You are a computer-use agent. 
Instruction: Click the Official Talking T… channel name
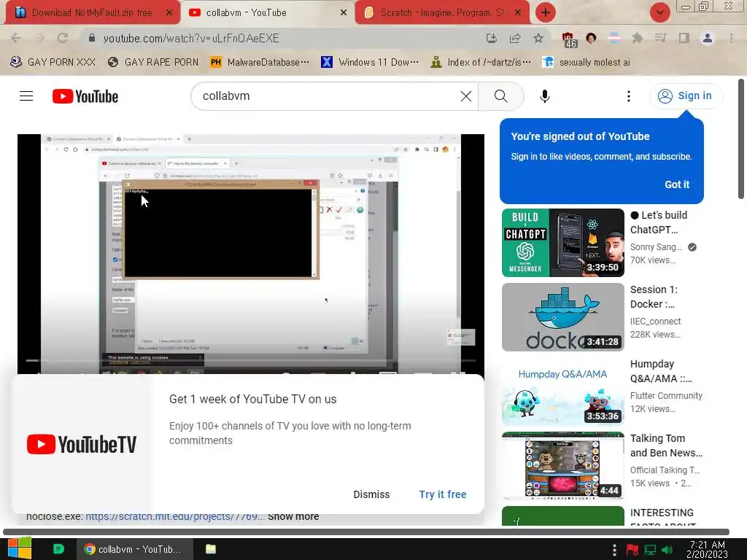665,470
